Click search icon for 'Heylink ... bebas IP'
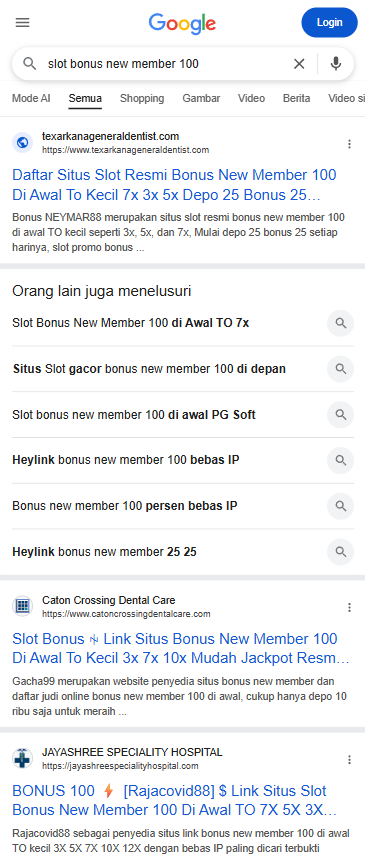The height and width of the screenshot is (858, 365). coord(341,460)
